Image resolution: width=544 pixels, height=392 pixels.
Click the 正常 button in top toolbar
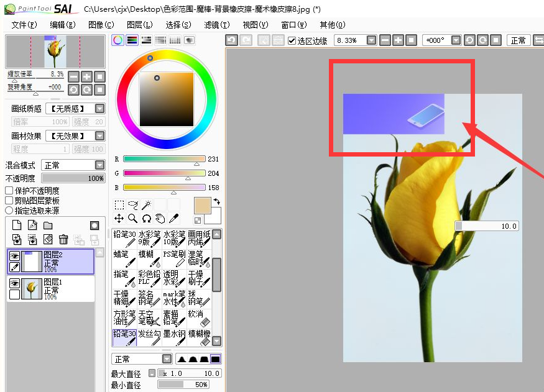(x=518, y=40)
